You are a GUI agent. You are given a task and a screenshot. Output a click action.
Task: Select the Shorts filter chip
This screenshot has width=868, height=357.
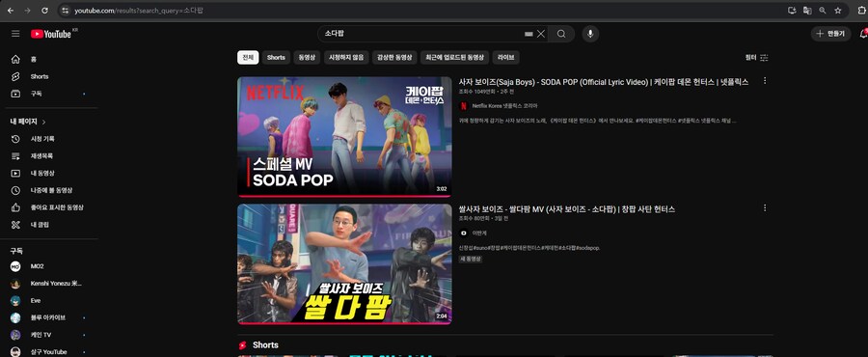(276, 58)
